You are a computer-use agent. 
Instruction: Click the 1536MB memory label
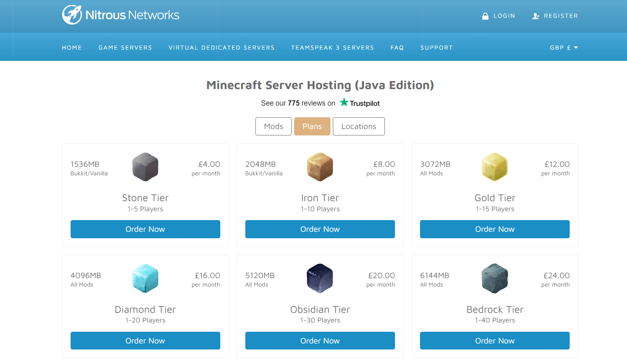click(x=85, y=164)
